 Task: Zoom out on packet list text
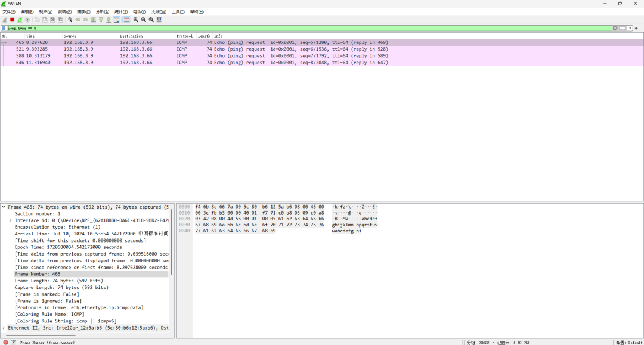pos(144,20)
